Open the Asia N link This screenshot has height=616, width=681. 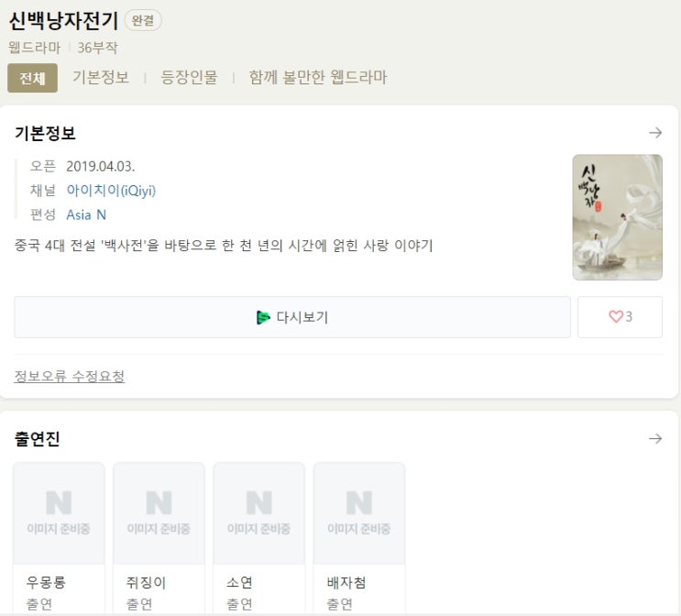86,214
